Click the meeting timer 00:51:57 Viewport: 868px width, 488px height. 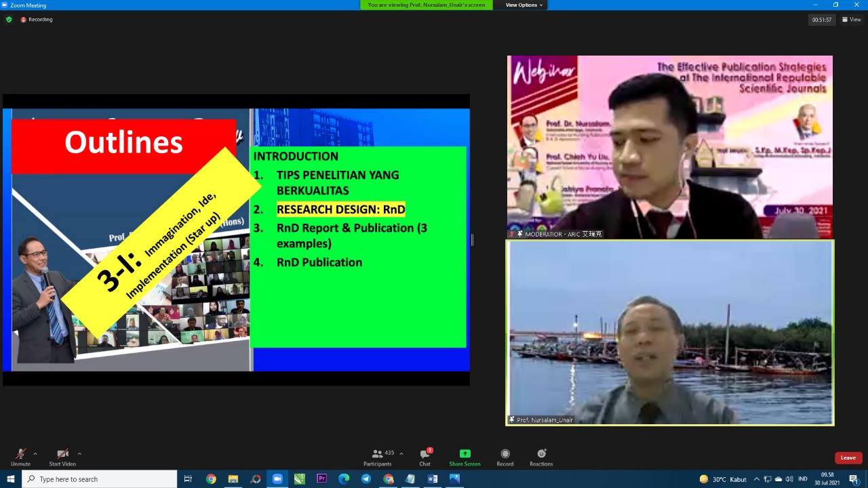pyautogui.click(x=822, y=20)
